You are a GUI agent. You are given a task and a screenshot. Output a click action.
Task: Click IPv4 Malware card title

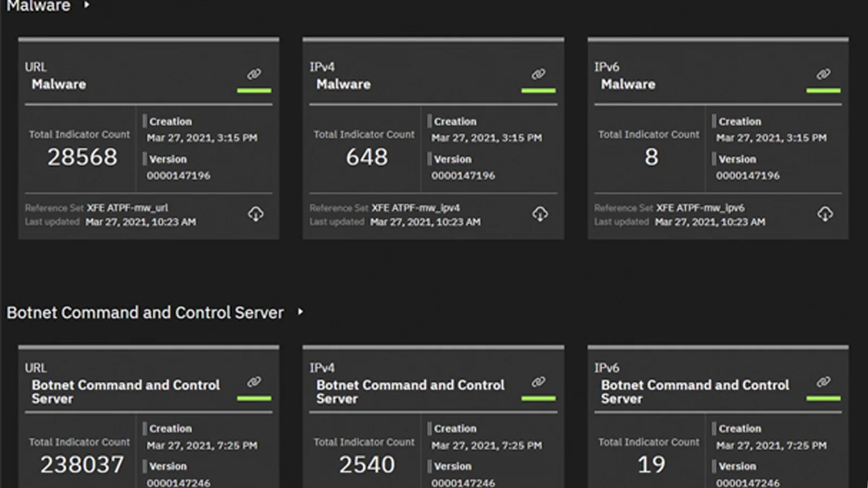click(x=343, y=85)
